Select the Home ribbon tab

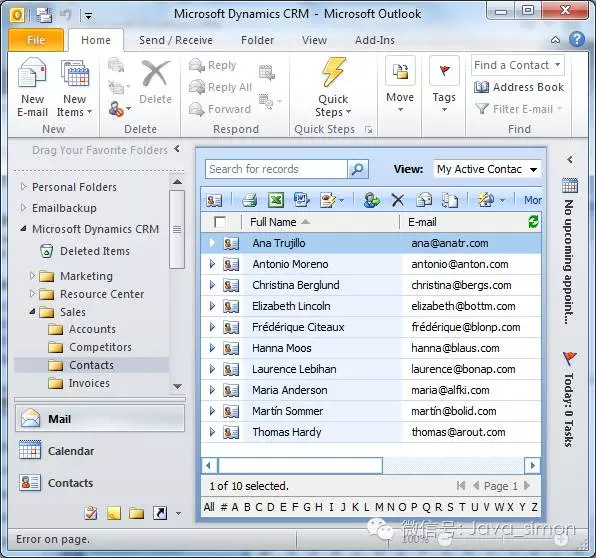point(96,40)
